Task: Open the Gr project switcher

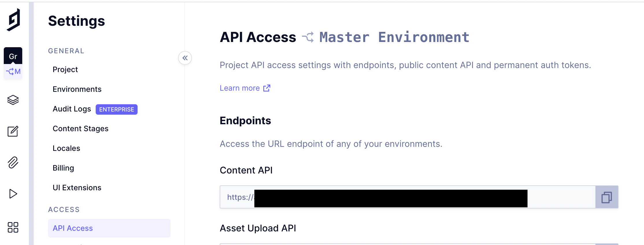Action: coord(13,56)
